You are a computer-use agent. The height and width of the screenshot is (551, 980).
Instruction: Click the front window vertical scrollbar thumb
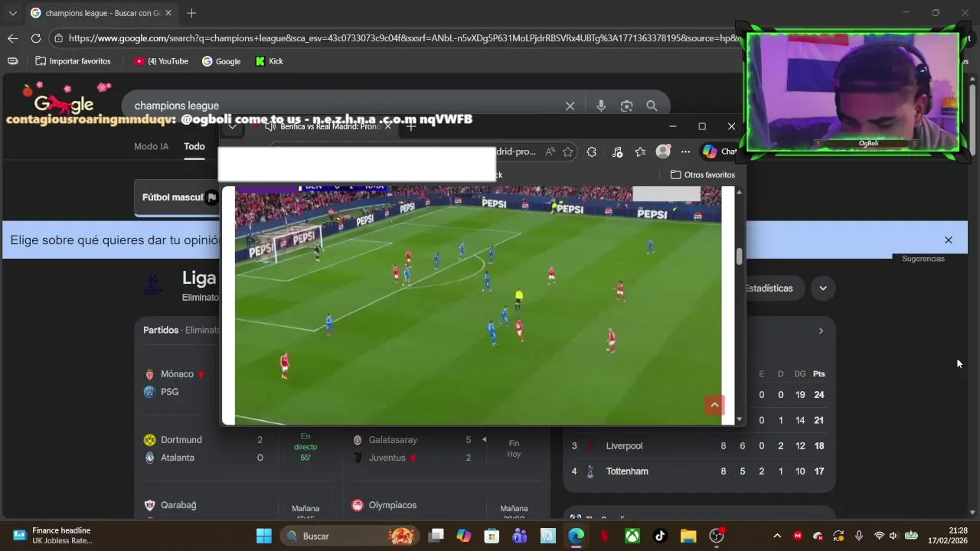[739, 257]
